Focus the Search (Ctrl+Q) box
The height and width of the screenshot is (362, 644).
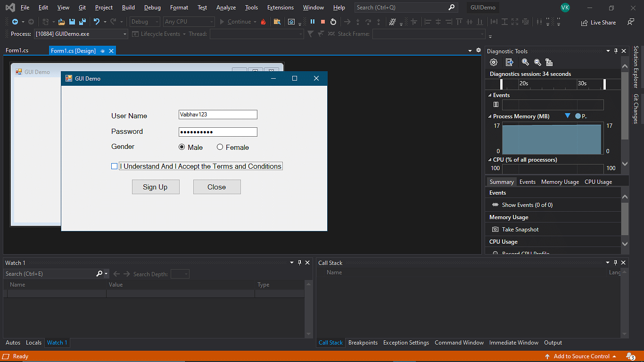(x=405, y=8)
